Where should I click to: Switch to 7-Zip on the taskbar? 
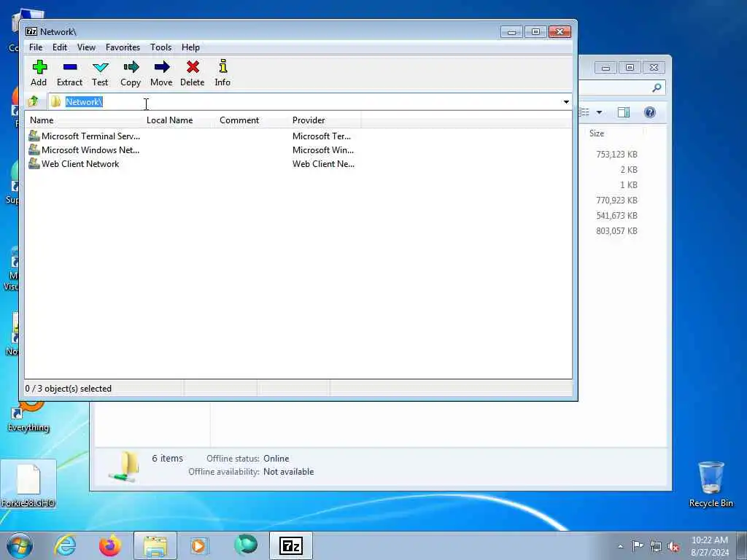pyautogui.click(x=291, y=545)
